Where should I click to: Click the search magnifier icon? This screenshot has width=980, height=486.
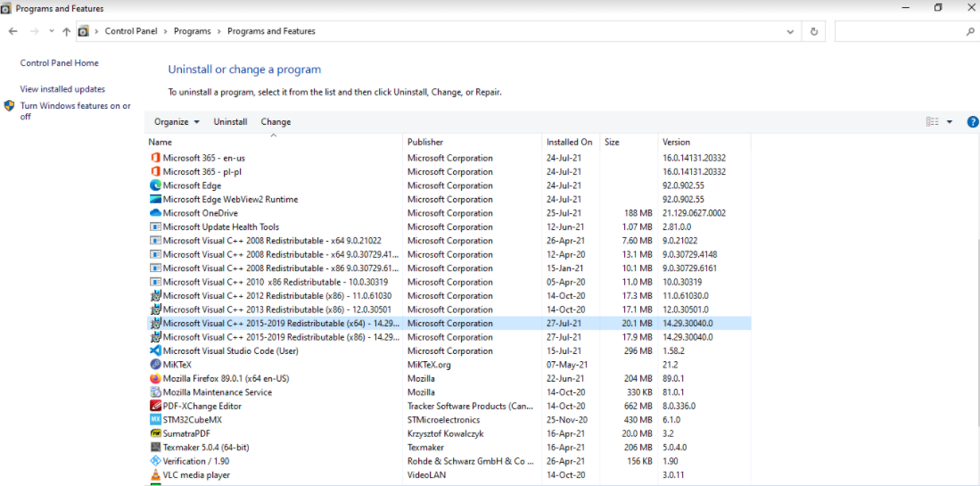[x=970, y=31]
